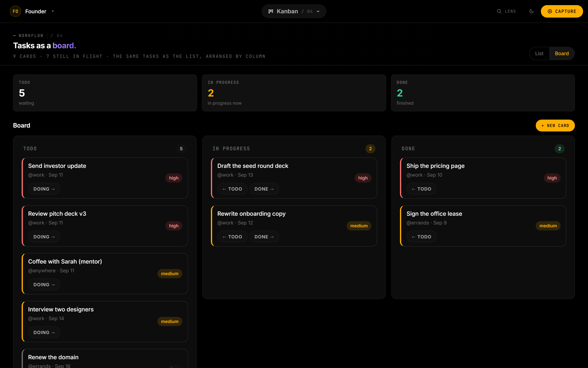Add a card with NEW CARD

pos(555,125)
